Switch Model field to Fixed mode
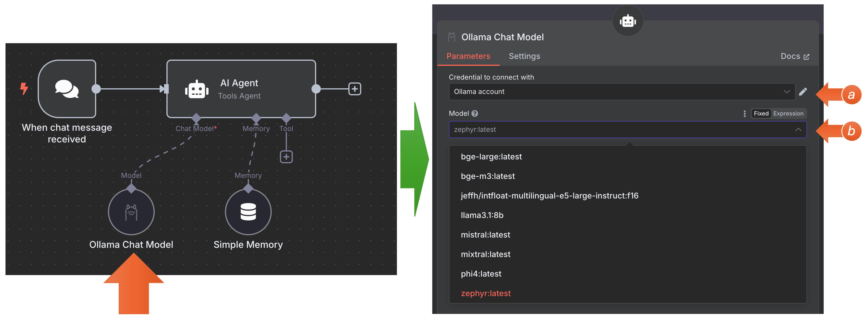The height and width of the screenshot is (320, 868). 761,114
